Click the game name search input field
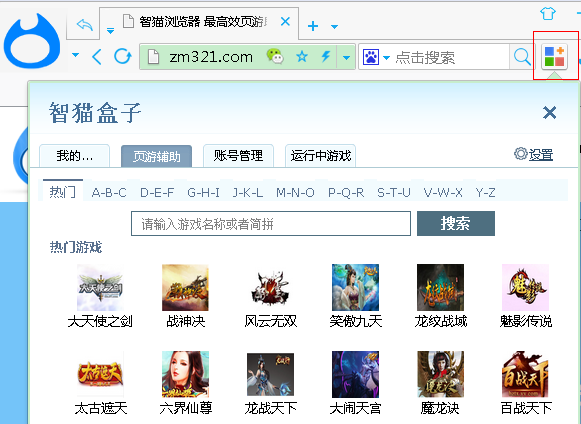Screen dimensions: 581x424 tap(271, 223)
